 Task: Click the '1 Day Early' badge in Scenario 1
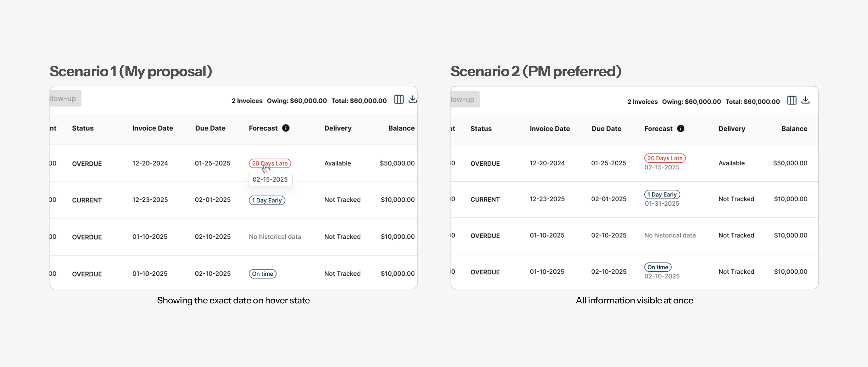[x=267, y=200]
